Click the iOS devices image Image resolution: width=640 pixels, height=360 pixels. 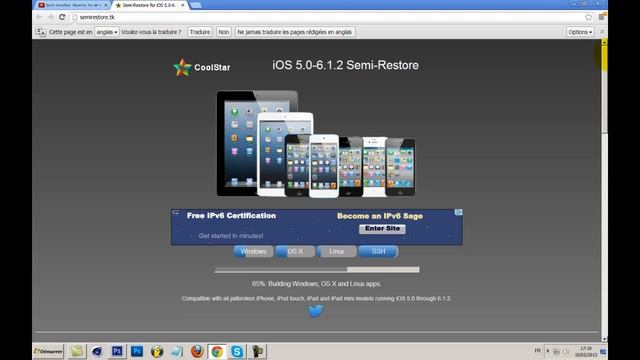pos(316,144)
